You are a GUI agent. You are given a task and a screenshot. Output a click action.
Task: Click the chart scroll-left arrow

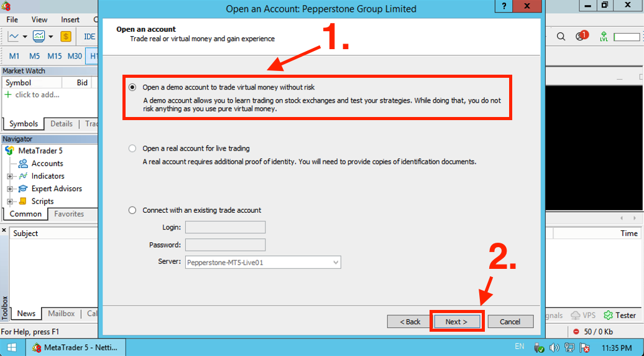pyautogui.click(x=622, y=218)
